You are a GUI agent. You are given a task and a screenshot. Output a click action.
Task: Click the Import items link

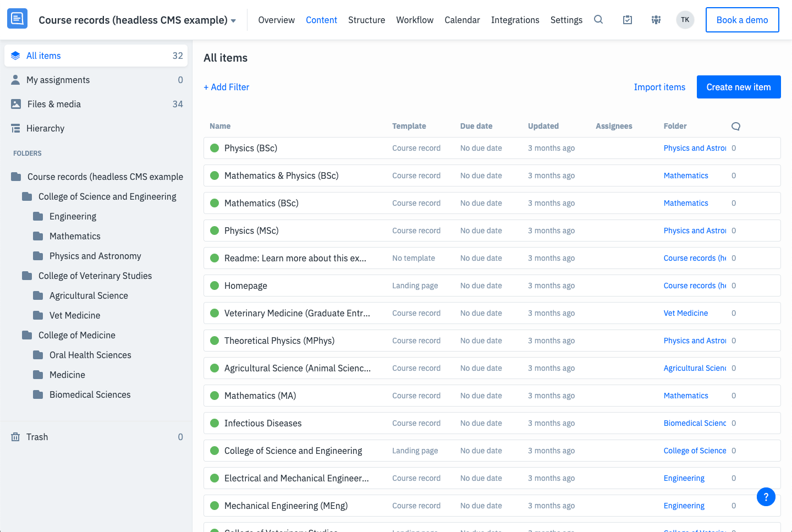tap(659, 87)
